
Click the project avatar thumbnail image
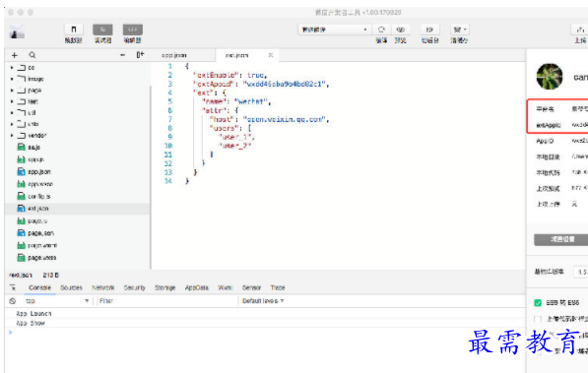pyautogui.click(x=550, y=77)
